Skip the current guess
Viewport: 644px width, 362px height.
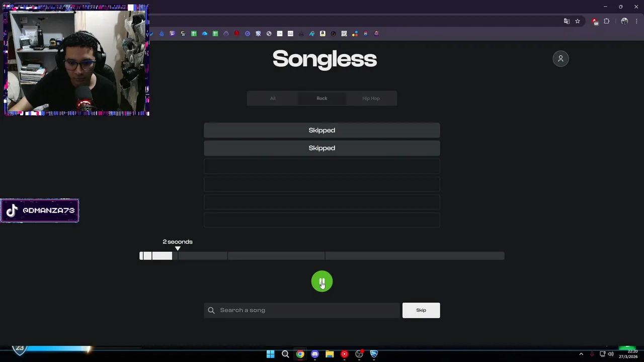[x=421, y=310]
